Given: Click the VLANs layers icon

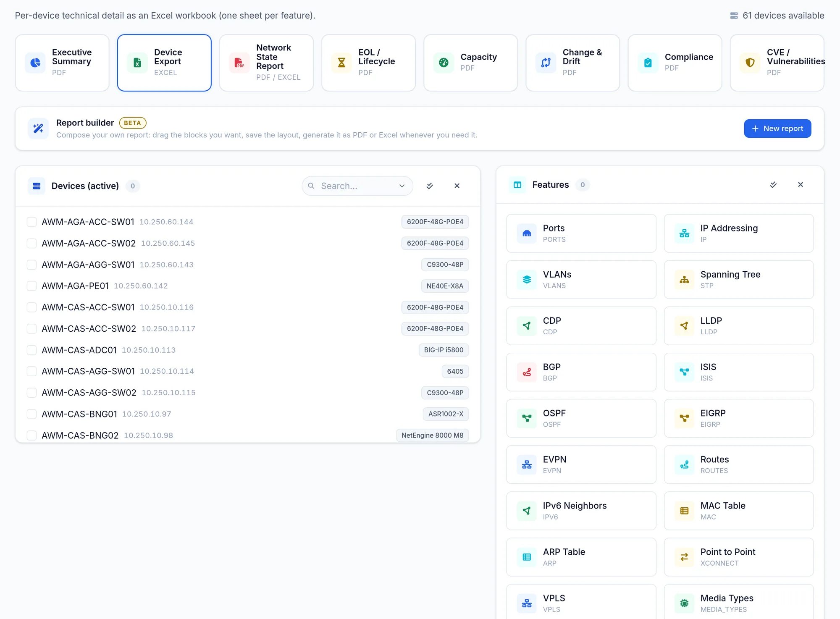Looking at the screenshot, I should pos(527,280).
